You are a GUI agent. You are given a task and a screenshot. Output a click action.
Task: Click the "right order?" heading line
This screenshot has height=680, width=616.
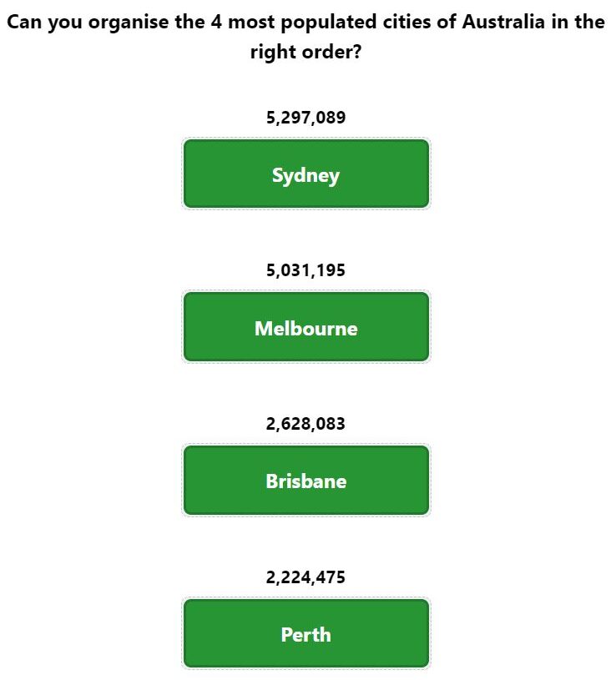pos(305,52)
